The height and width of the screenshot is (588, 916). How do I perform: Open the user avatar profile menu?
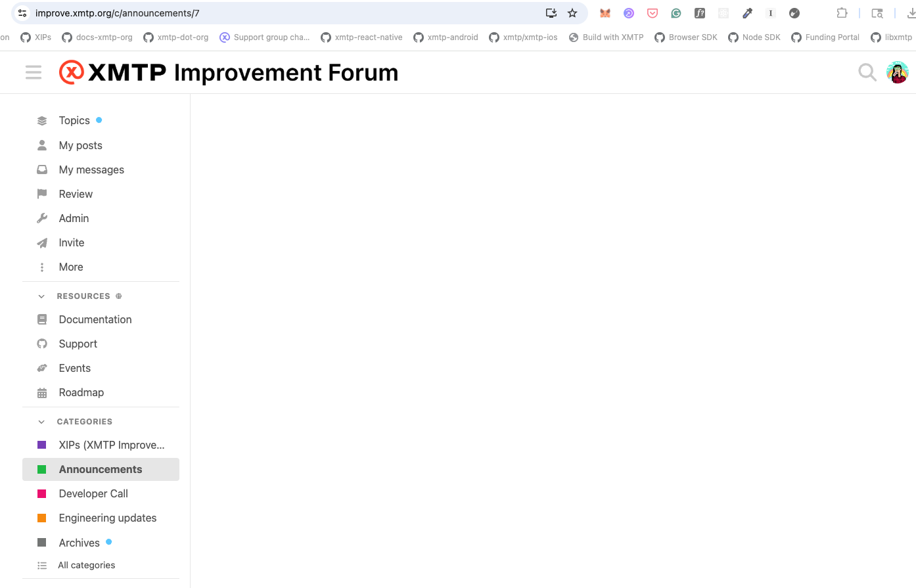(897, 72)
